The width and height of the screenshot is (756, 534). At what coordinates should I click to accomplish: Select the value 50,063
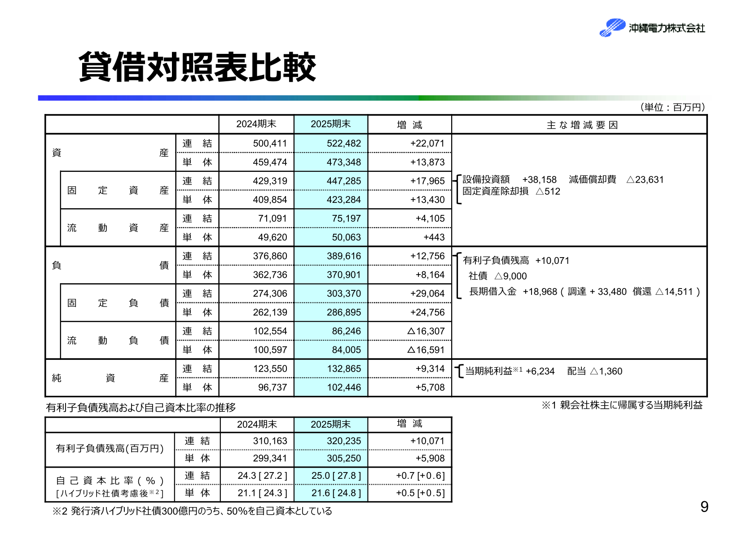(347, 237)
